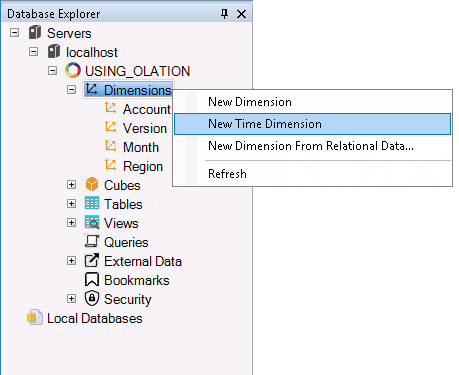This screenshot has width=459, height=375.
Task: Select the localhost label
Action: (x=92, y=52)
